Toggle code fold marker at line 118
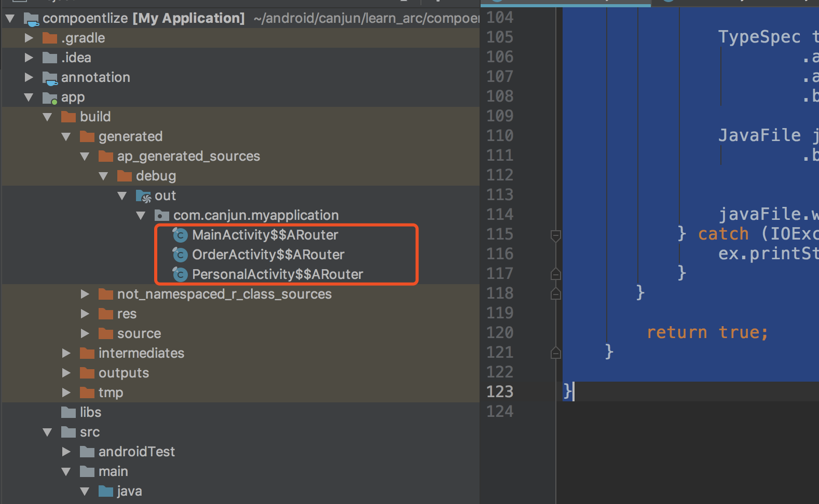 555,293
